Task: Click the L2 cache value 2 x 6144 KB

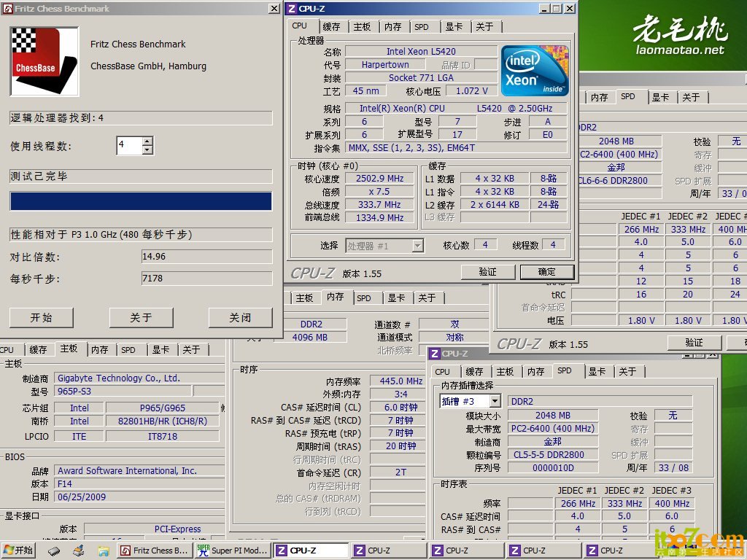Action: [x=495, y=205]
